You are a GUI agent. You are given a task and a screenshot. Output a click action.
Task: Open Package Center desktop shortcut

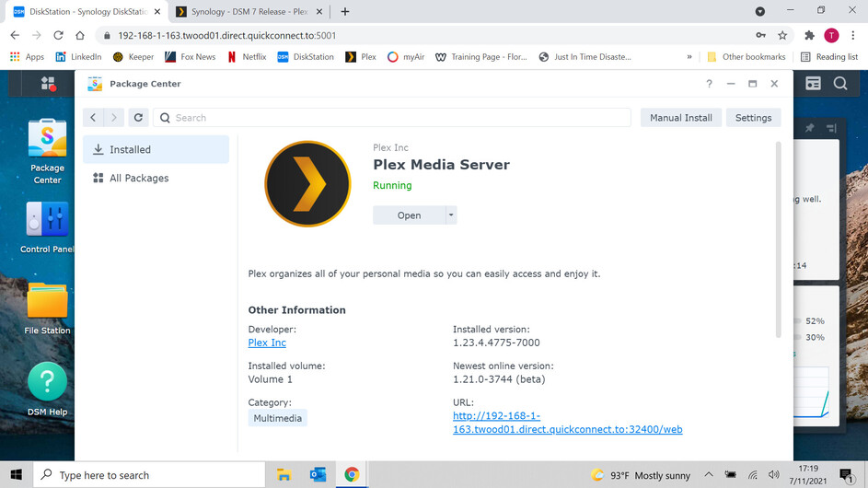(47, 151)
